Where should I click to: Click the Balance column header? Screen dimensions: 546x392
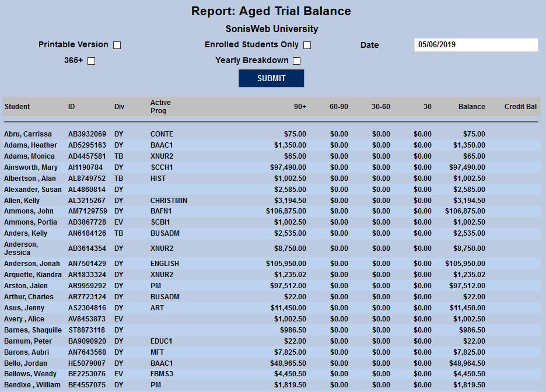pos(471,107)
